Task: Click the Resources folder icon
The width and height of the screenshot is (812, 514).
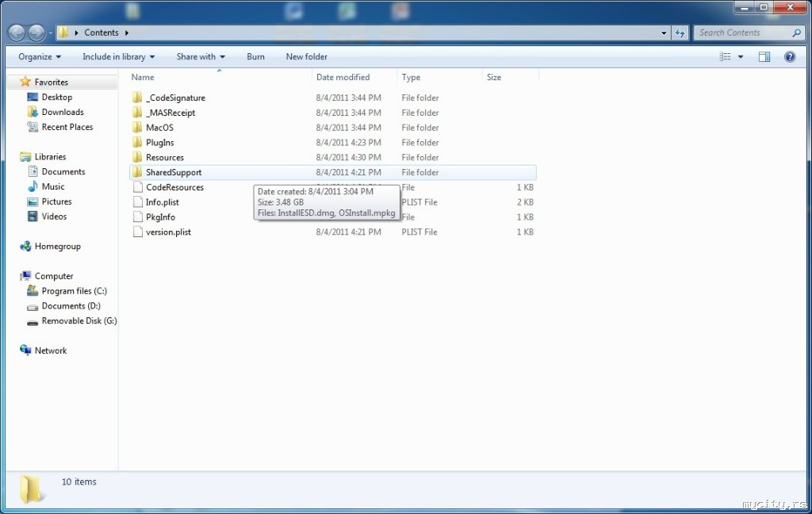Action: tap(137, 157)
